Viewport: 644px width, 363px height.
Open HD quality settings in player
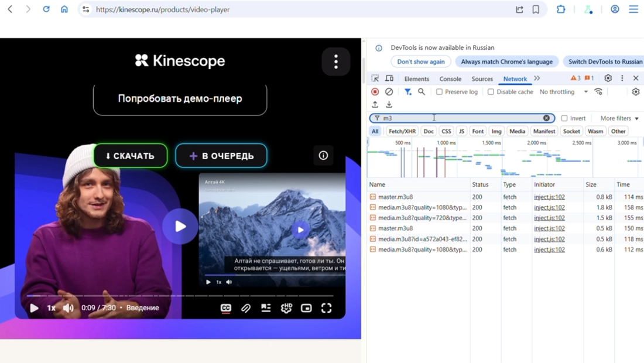click(286, 308)
